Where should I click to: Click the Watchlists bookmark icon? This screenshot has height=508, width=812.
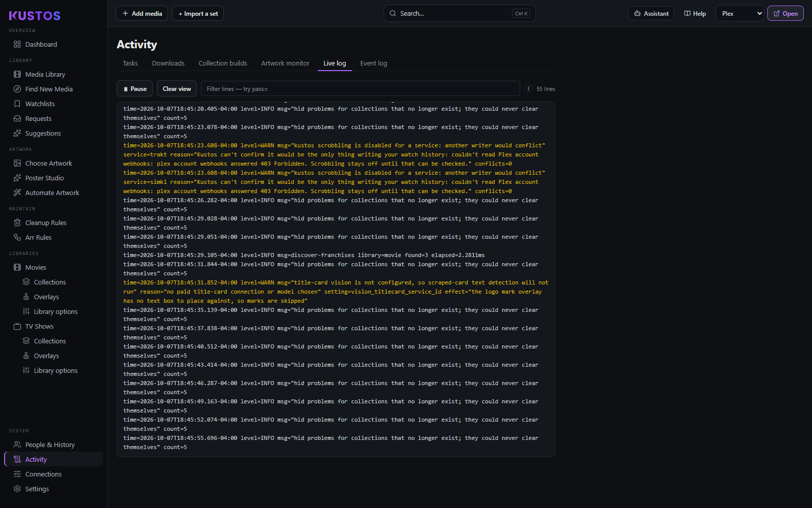click(17, 104)
